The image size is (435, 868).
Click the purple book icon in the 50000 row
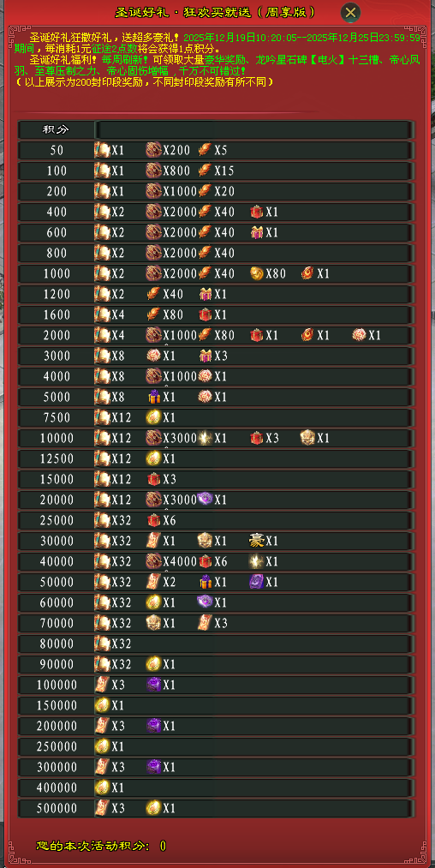(256, 581)
